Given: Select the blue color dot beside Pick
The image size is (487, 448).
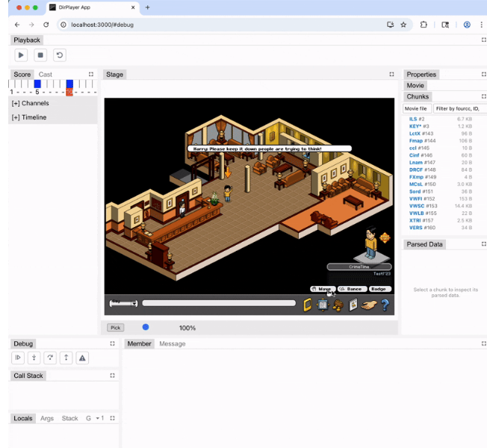Looking at the screenshot, I should click(x=146, y=327).
